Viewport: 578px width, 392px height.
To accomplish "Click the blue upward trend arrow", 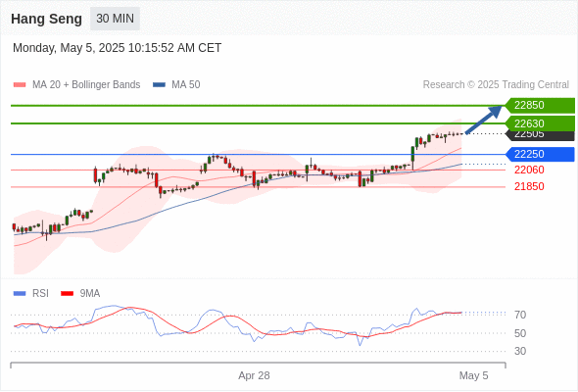I will pyautogui.click(x=484, y=120).
